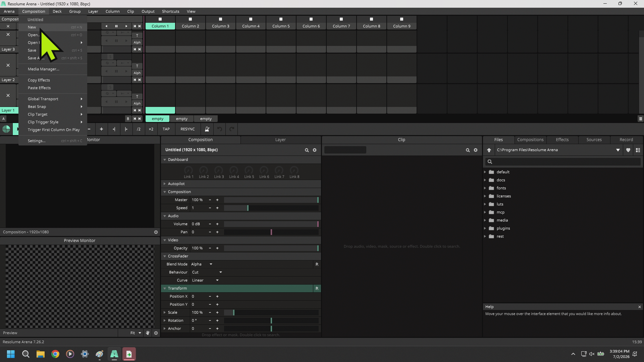Click the RESYNC button
This screenshot has height=362, width=644.
[x=187, y=129]
